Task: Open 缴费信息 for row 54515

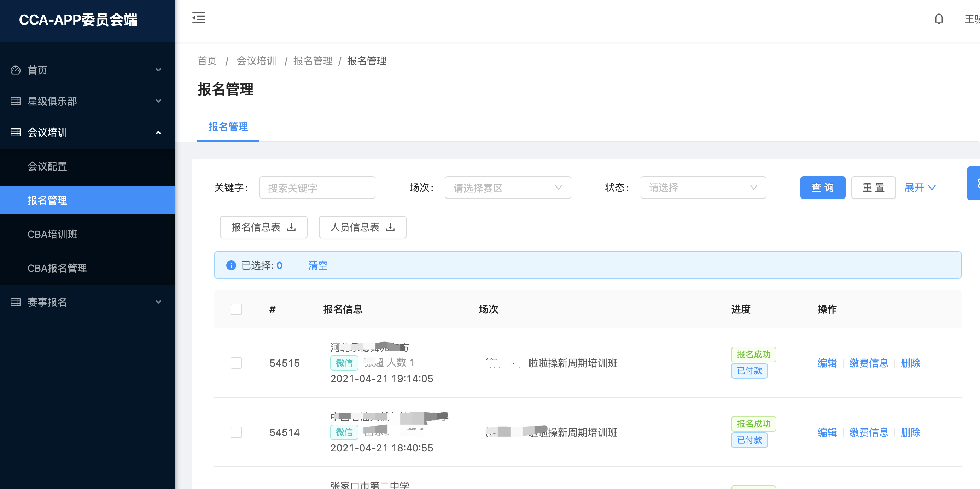Action: click(x=869, y=363)
